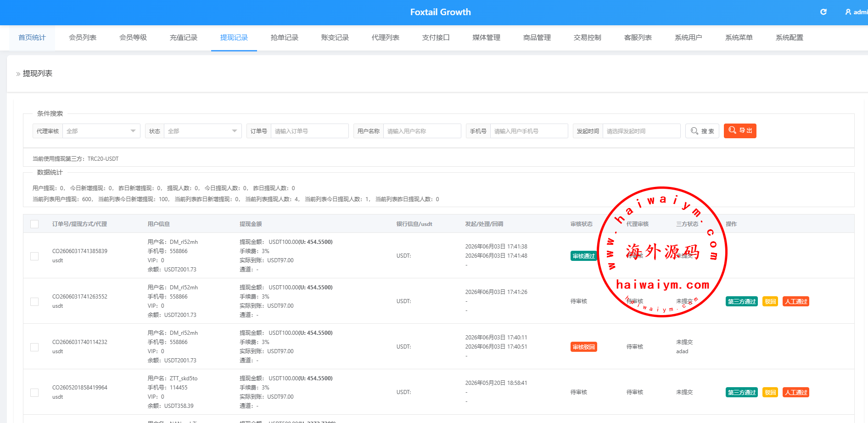This screenshot has height=423, width=868.
Task: Focus the 订单号 input field
Action: (310, 131)
